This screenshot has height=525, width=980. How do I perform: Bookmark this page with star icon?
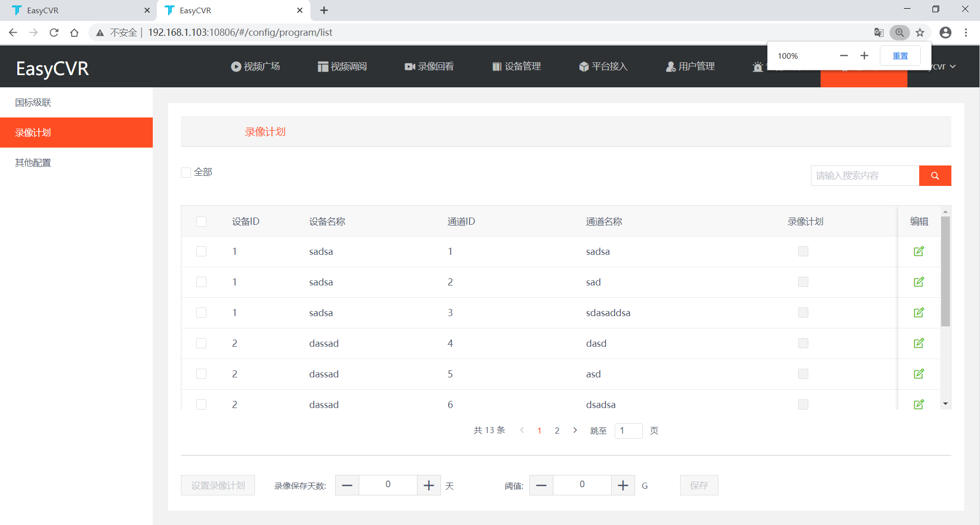[920, 33]
